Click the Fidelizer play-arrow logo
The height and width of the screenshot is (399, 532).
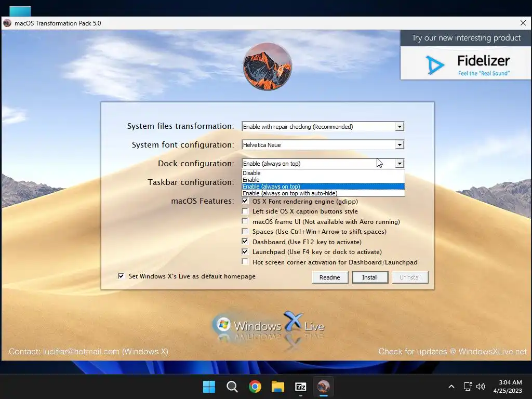(435, 64)
